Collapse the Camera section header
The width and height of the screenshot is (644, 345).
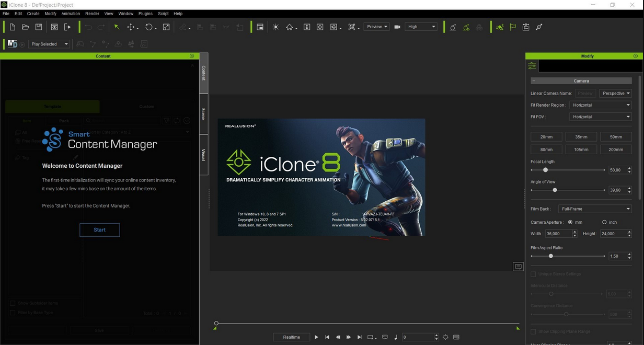581,81
